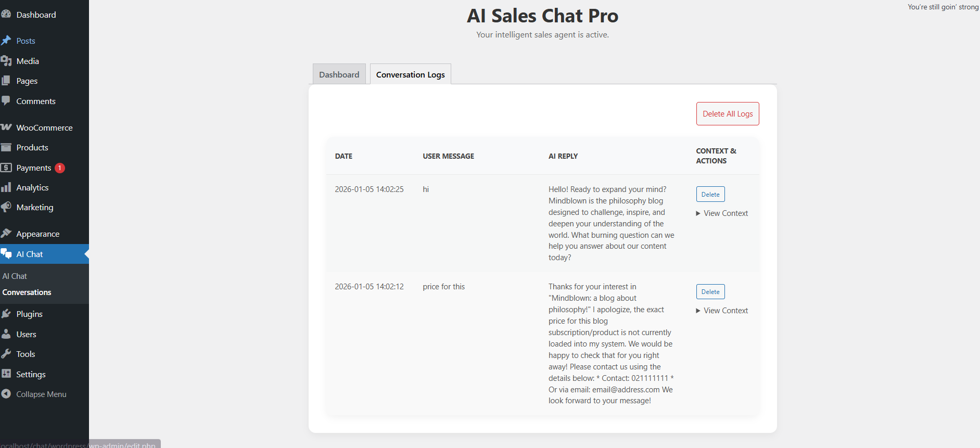Image resolution: width=980 pixels, height=448 pixels.
Task: Select the Posts pushpin icon
Action: 7,41
